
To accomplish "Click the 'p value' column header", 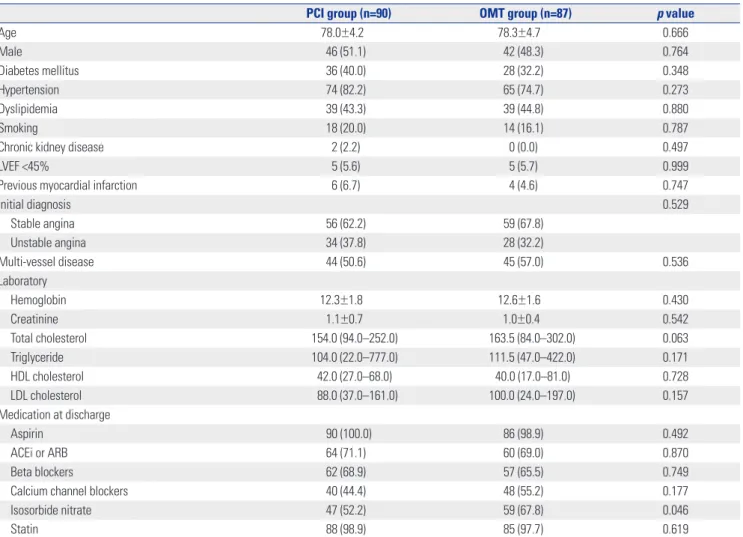I will click(675, 13).
